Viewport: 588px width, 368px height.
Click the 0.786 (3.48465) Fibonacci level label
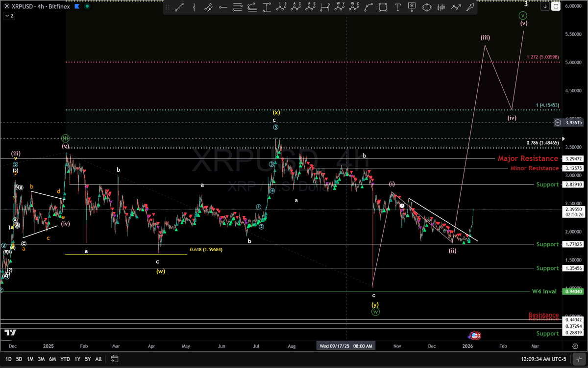542,143
